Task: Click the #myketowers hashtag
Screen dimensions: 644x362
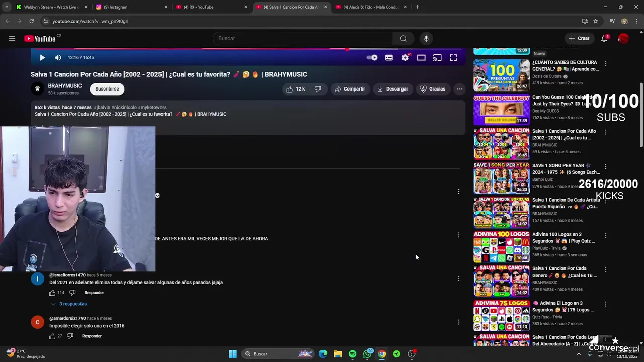Action: (152, 107)
